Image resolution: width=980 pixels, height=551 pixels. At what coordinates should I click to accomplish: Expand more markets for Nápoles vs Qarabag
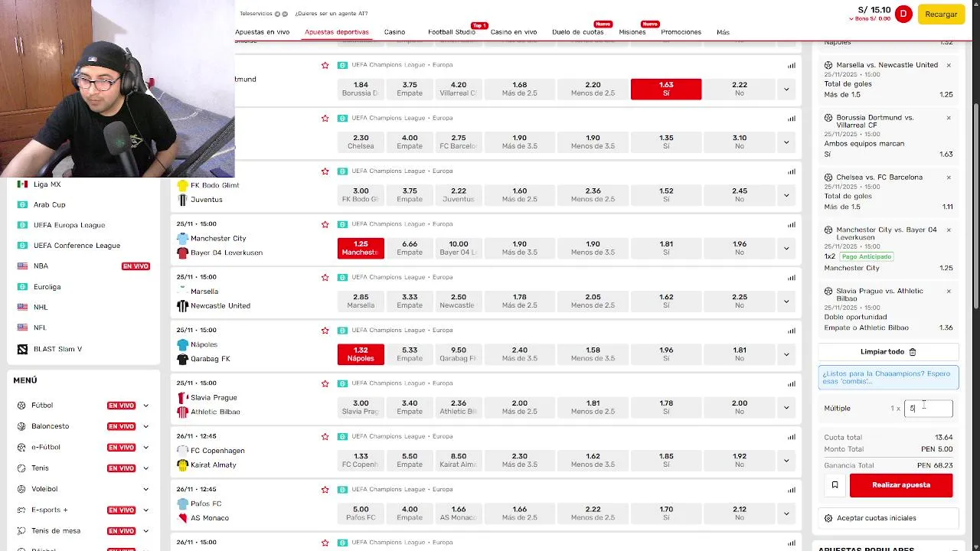coord(786,354)
